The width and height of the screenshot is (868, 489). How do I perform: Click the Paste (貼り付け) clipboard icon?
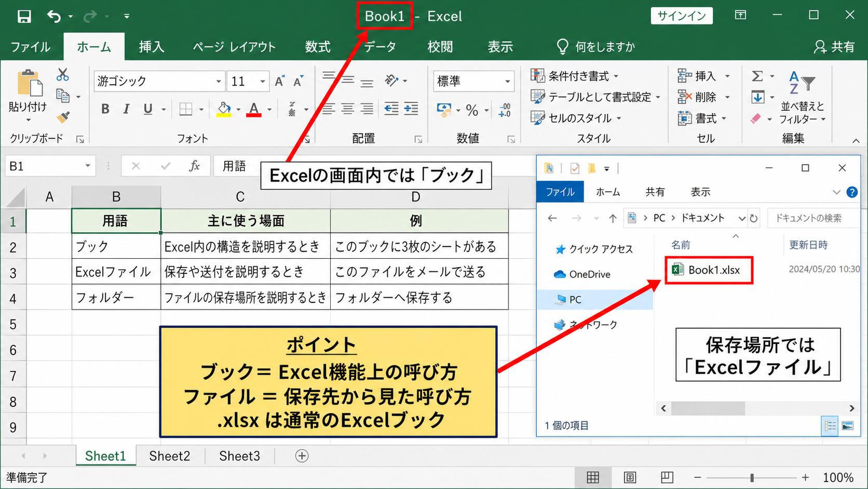click(x=29, y=83)
